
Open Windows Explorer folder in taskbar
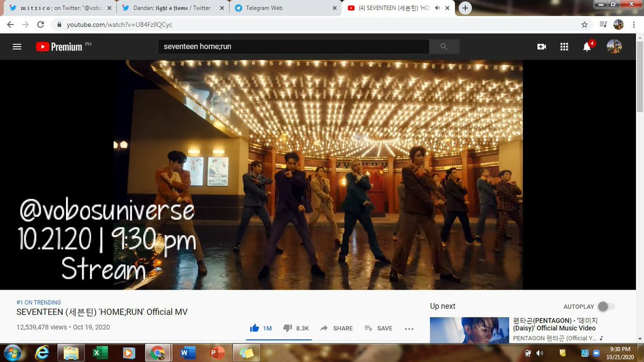tap(70, 353)
